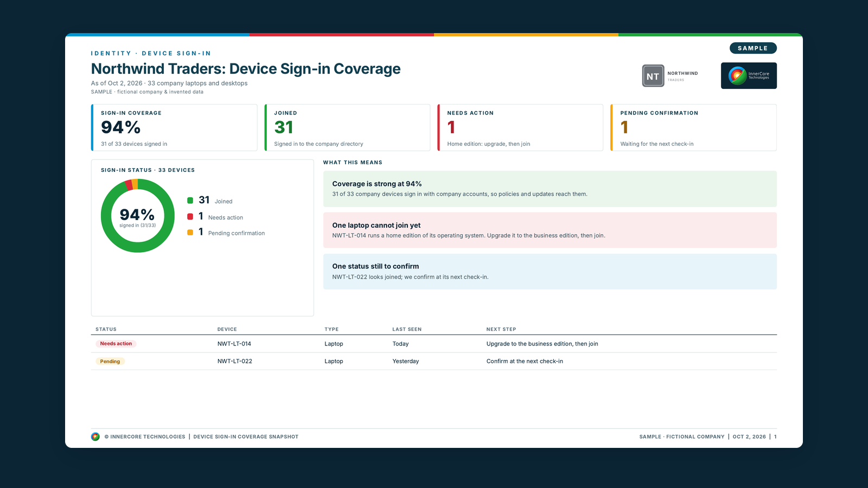
Task: Click the red "Needs action" status badge in the table
Action: (x=116, y=344)
